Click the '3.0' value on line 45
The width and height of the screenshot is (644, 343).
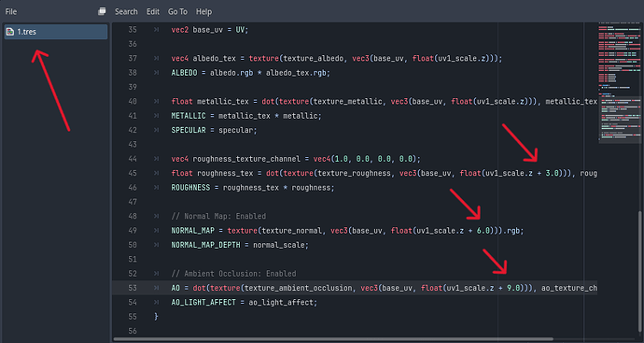tap(552, 173)
